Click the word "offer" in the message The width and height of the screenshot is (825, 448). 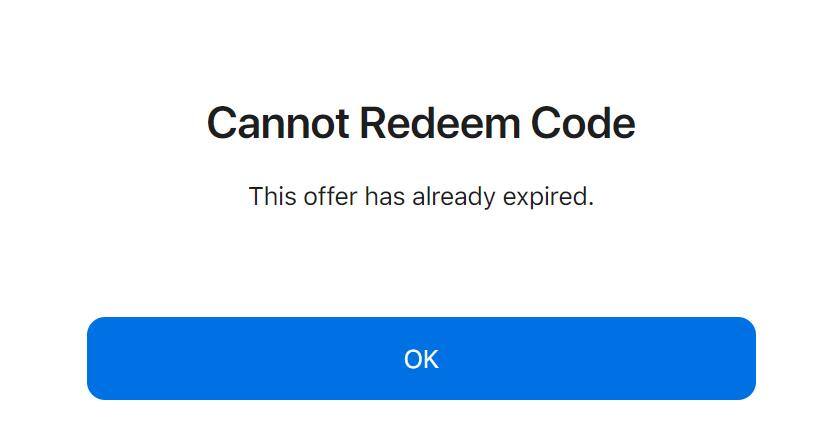point(330,196)
